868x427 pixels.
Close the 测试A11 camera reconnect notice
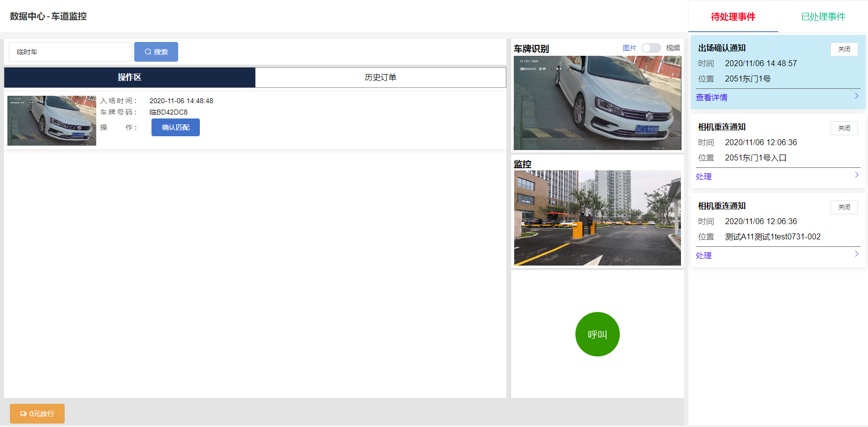point(844,207)
